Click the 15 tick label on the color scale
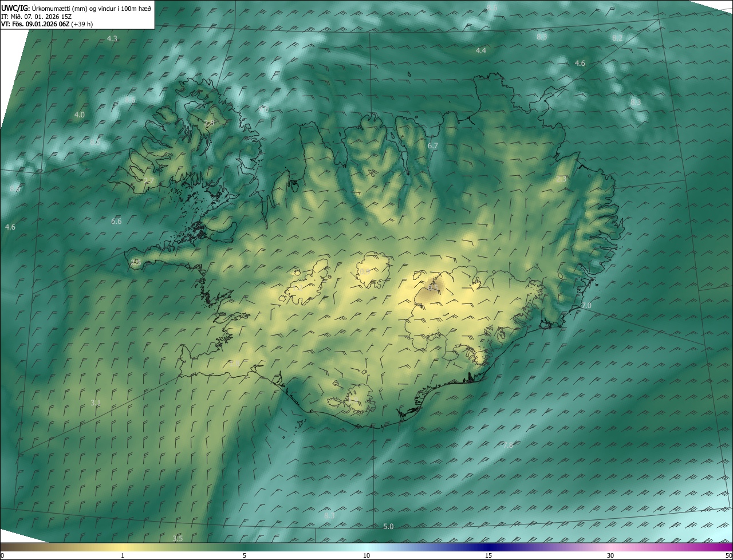The width and height of the screenshot is (733, 560). 488,555
